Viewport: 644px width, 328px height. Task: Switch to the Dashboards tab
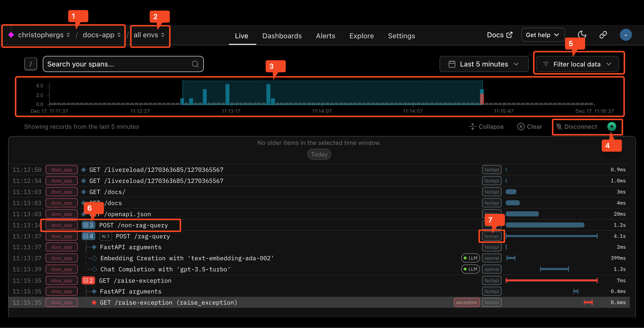282,36
